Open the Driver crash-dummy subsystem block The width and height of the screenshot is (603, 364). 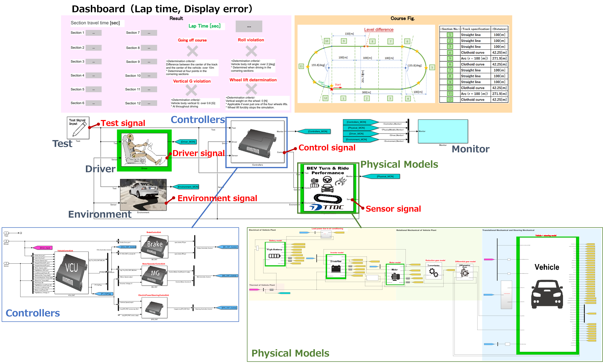(x=144, y=150)
